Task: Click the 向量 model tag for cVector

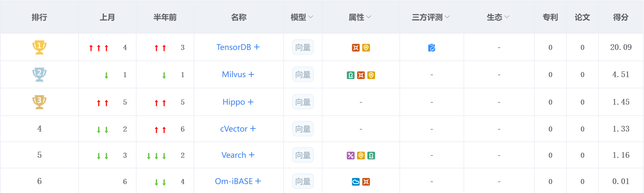Action: click(303, 129)
